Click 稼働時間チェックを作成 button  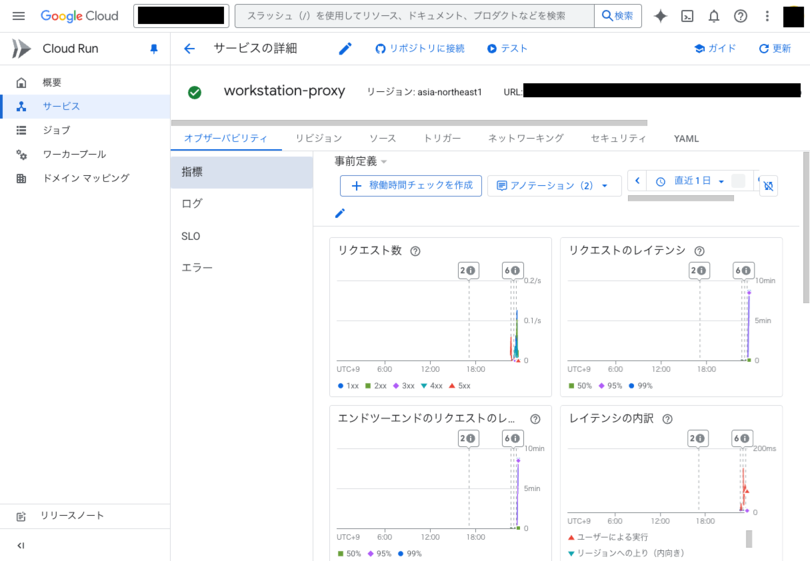pyautogui.click(x=411, y=185)
